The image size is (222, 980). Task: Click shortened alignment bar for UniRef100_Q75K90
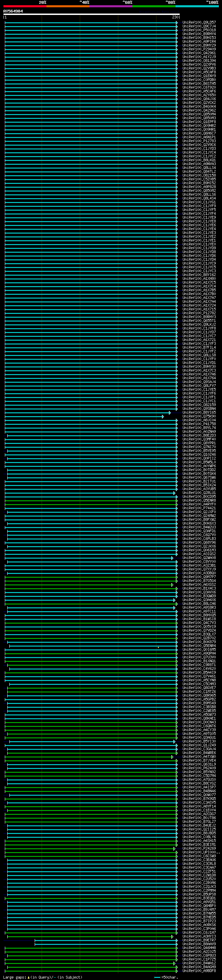(x=84, y=416)
